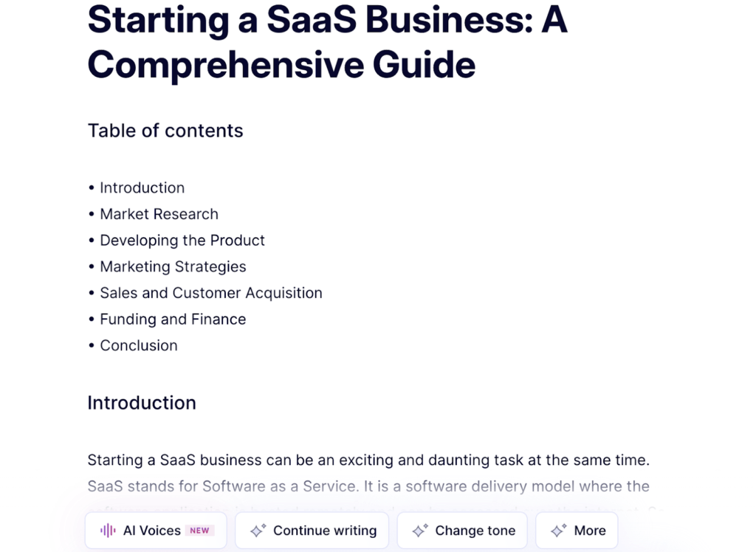Click the AI Voices waveform icon
The height and width of the screenshot is (552, 756).
[108, 531]
